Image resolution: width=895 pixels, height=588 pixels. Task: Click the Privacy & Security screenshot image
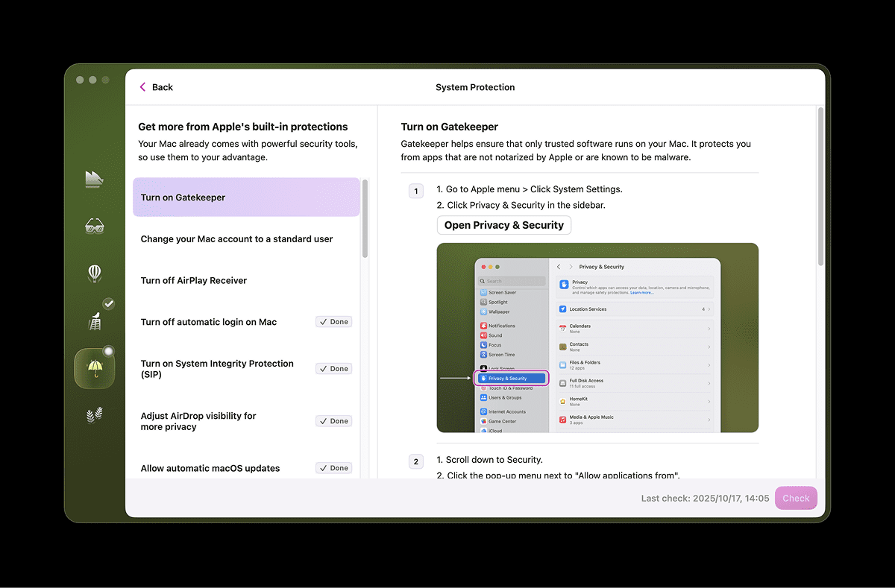point(597,338)
